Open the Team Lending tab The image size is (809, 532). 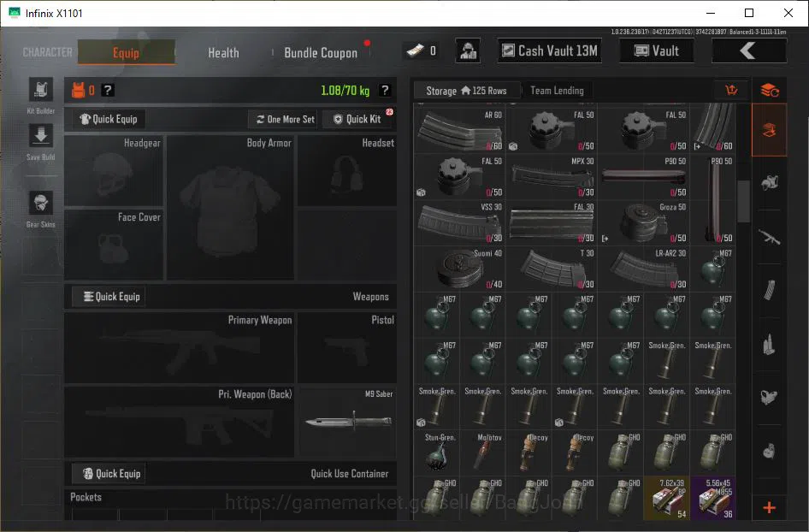click(x=558, y=91)
